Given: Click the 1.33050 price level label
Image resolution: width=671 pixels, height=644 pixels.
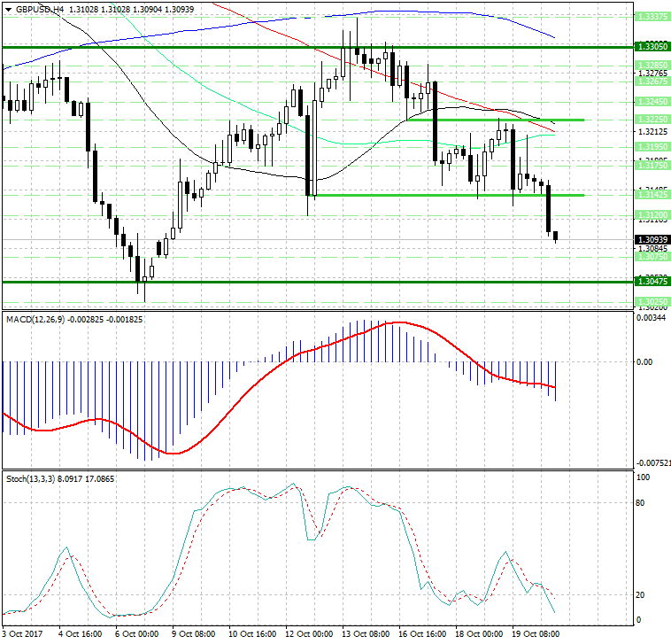Looking at the screenshot, I should 652,46.
